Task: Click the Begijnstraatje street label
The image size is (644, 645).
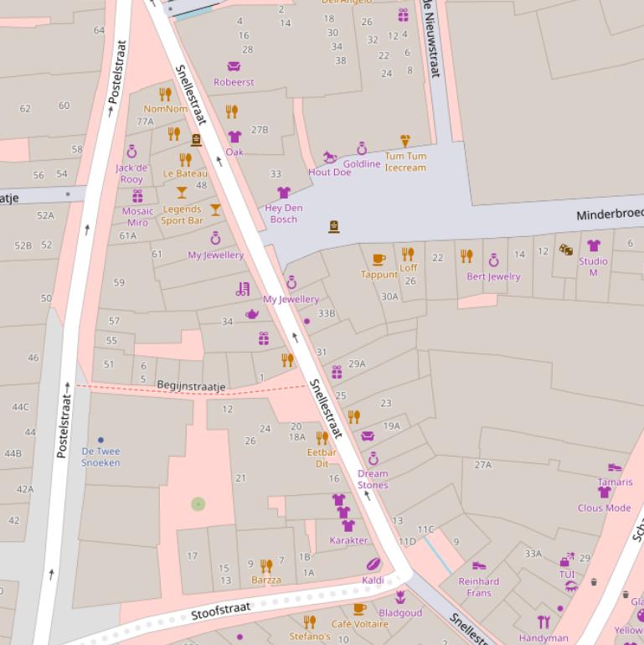Action: pos(191,386)
